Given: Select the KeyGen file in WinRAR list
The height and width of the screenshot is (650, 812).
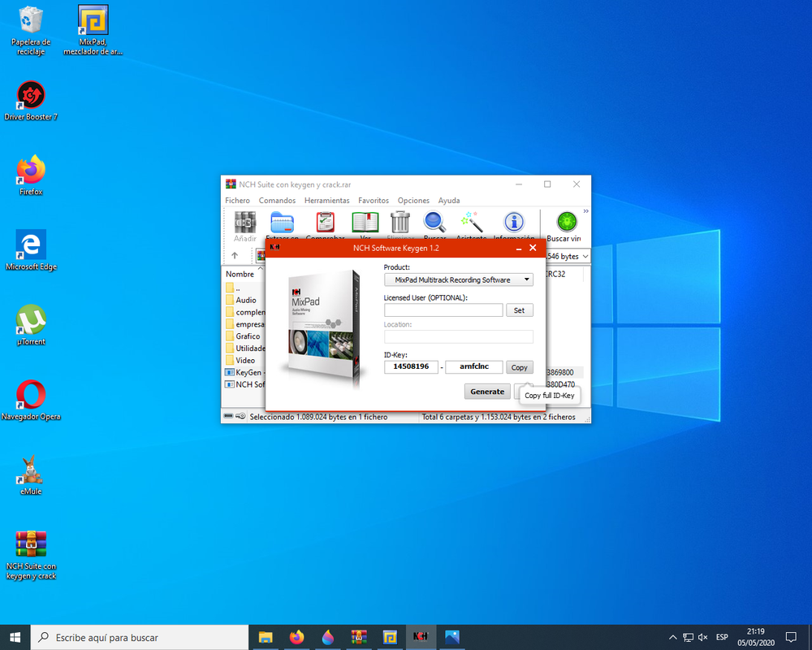Looking at the screenshot, I should [245, 372].
